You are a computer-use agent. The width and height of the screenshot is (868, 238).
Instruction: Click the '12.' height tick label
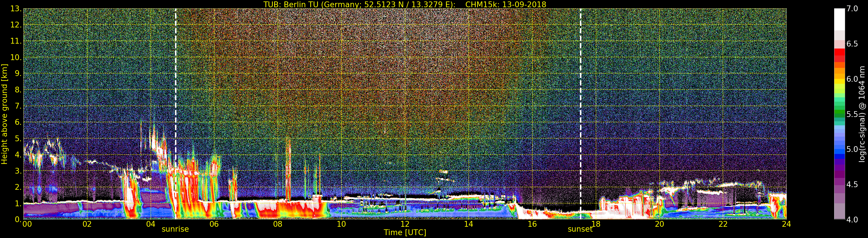coord(16,25)
